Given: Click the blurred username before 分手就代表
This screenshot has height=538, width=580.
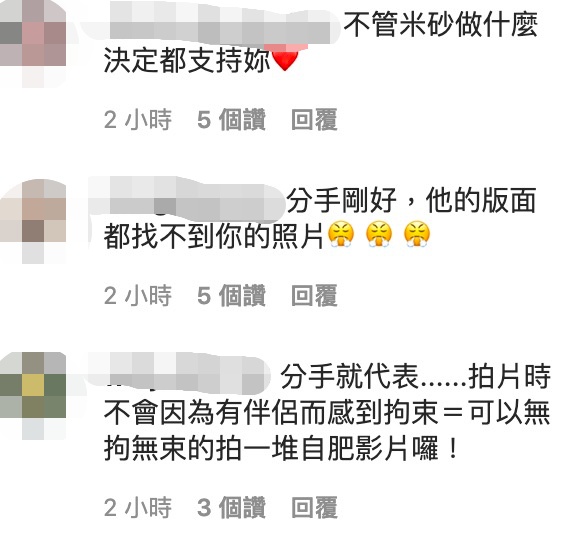Looking at the screenshot, I should (179, 374).
